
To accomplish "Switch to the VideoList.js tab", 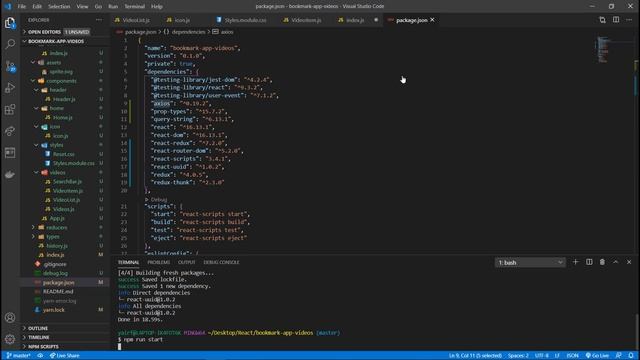I will point(136,20).
